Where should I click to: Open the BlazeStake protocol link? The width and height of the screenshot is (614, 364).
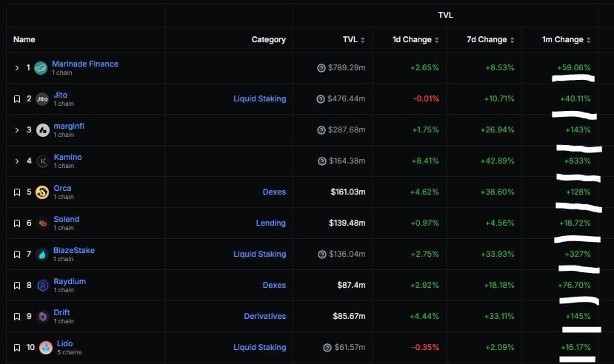74,250
